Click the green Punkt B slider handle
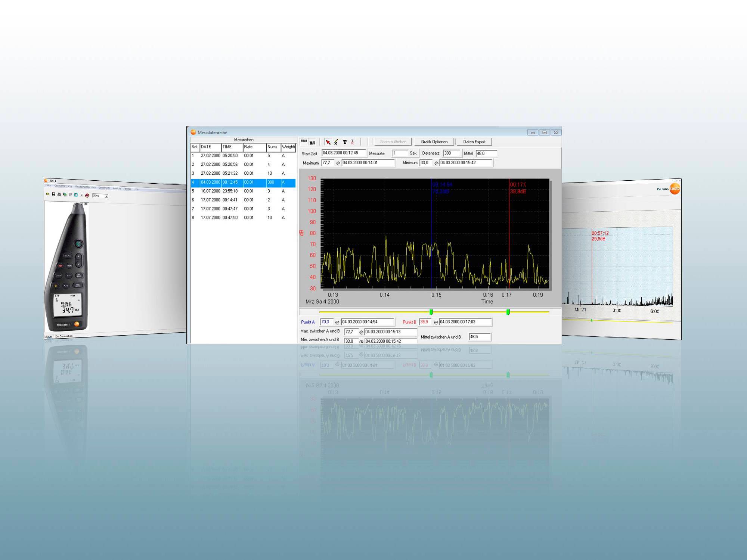This screenshot has height=560, width=747. [508, 312]
